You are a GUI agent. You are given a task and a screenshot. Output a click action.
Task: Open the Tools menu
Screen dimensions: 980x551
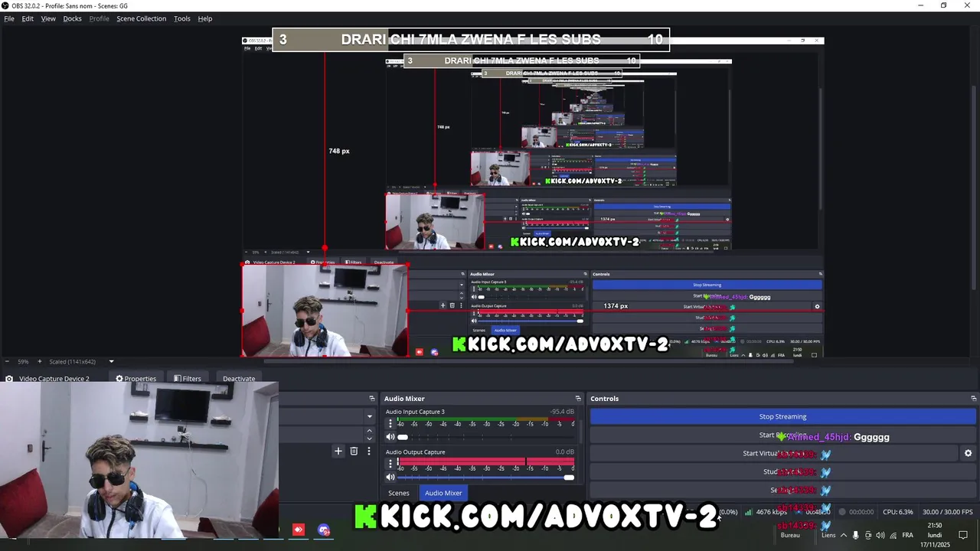click(x=182, y=18)
